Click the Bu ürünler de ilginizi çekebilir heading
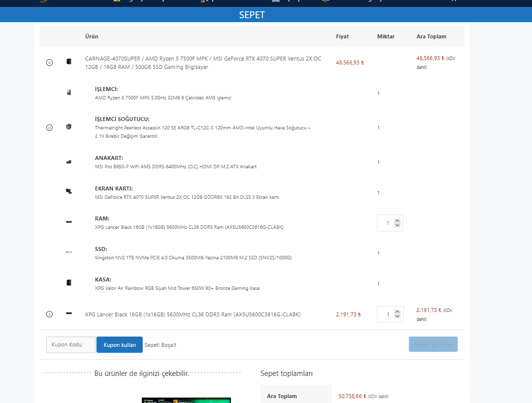532x403 pixels. (x=141, y=373)
